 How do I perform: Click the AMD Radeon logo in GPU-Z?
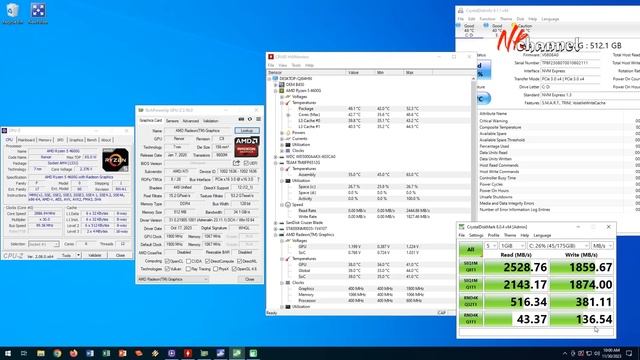tap(247, 147)
